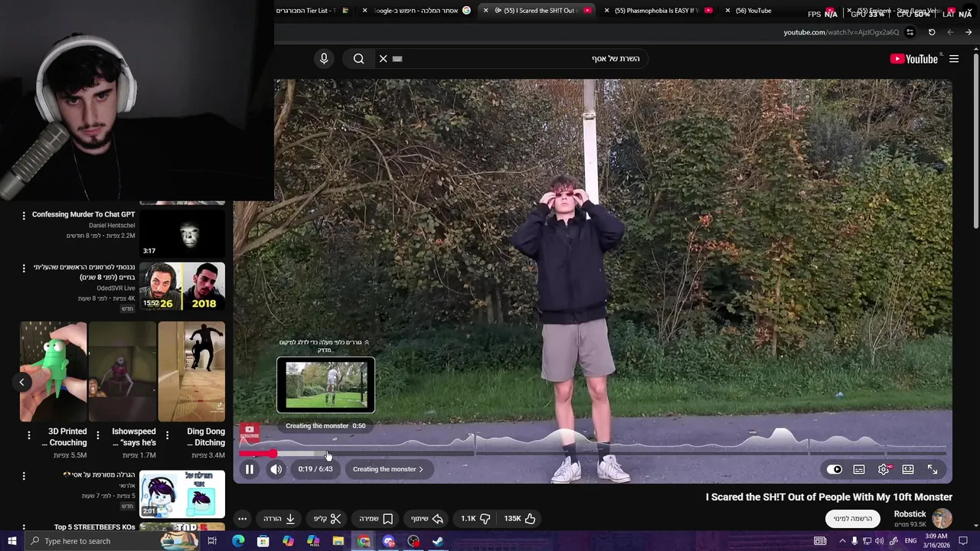Like the video (135K thumbs up)
This screenshot has height=551, width=980.
(519, 519)
